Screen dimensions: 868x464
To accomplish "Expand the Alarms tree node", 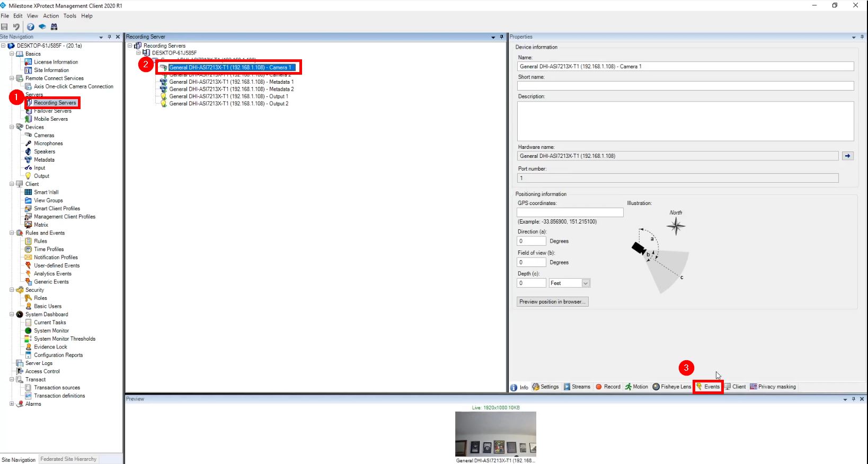I will point(12,404).
